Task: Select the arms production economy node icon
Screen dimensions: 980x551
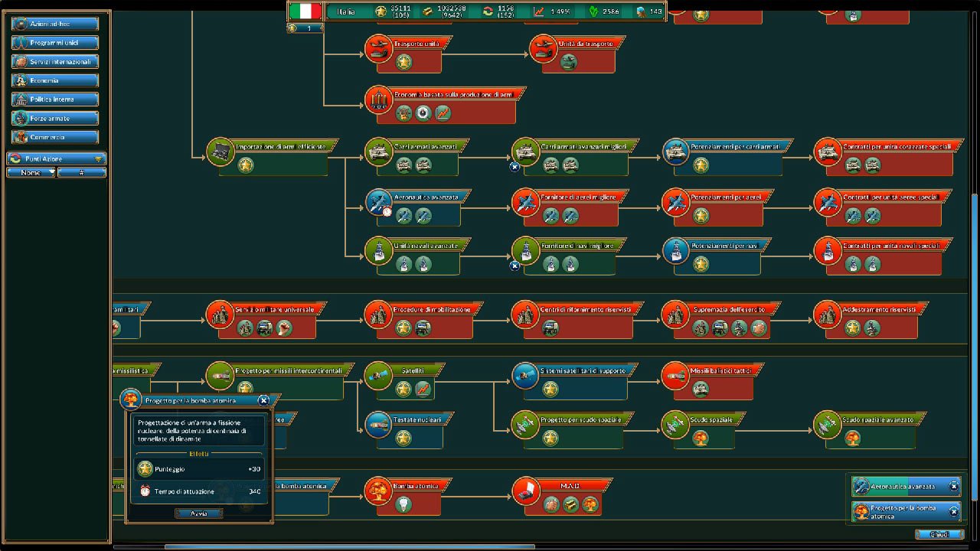Action: [x=378, y=99]
